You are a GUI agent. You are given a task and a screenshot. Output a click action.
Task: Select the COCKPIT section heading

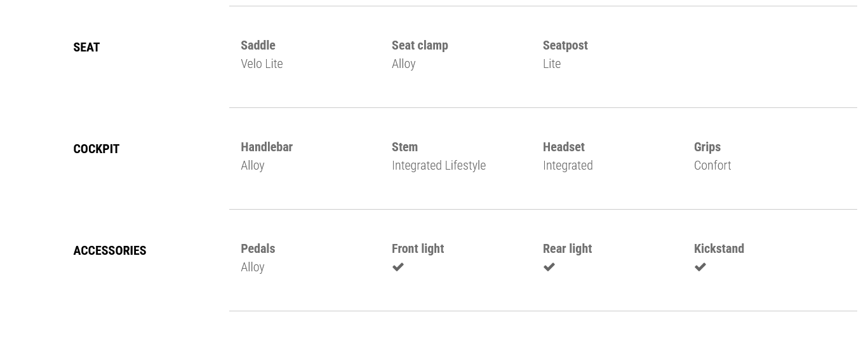click(x=97, y=149)
